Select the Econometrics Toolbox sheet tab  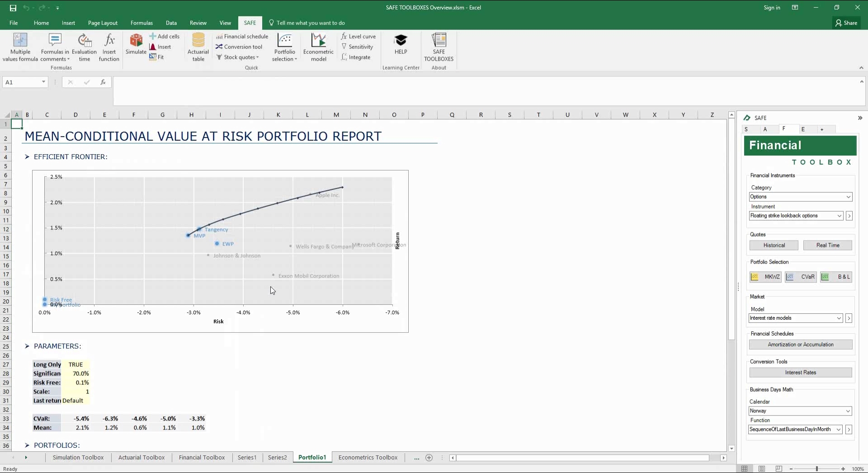pos(368,458)
